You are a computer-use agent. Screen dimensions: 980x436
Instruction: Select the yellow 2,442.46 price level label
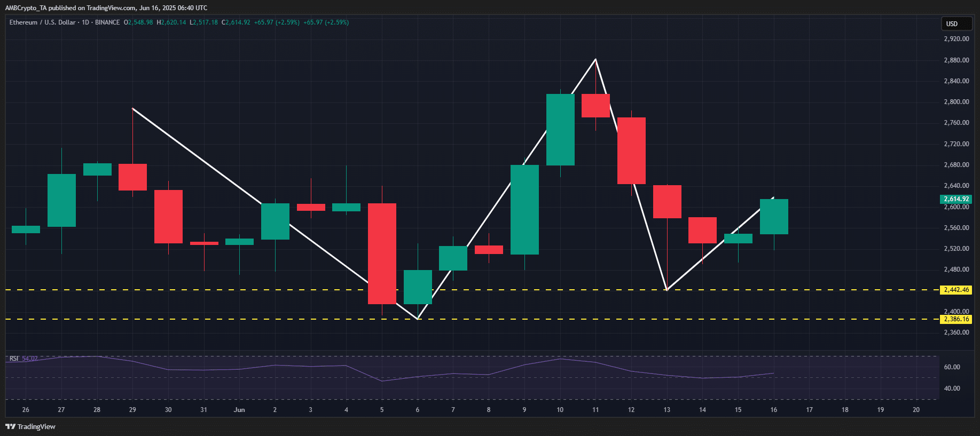[956, 290]
